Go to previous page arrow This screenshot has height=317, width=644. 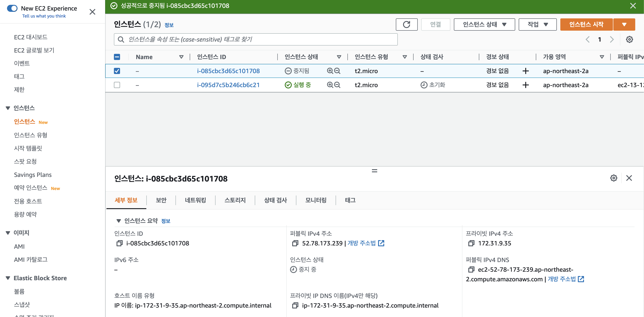(587, 39)
